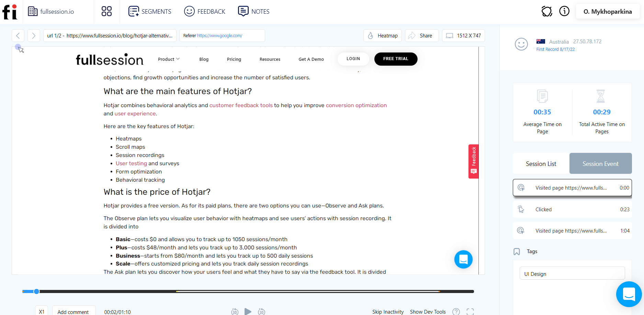644x315 pixels.
Task: Click the Tags bookmark icon
Action: pos(517,251)
